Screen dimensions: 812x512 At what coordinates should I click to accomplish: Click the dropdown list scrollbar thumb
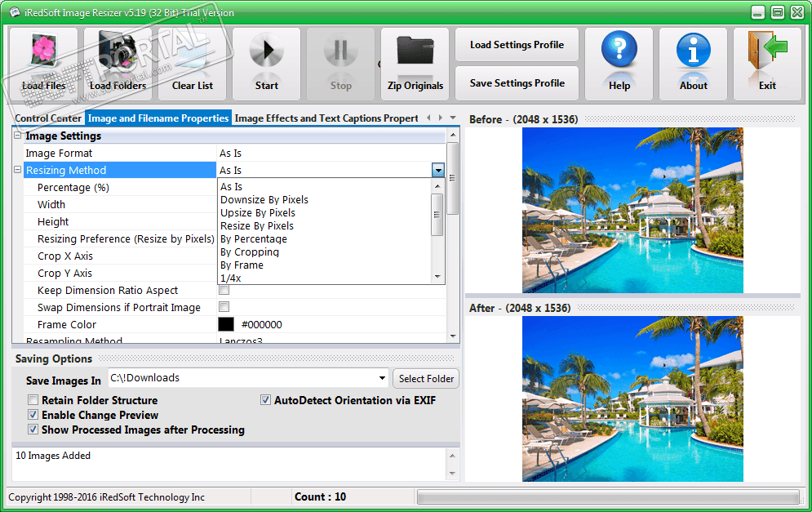click(437, 215)
